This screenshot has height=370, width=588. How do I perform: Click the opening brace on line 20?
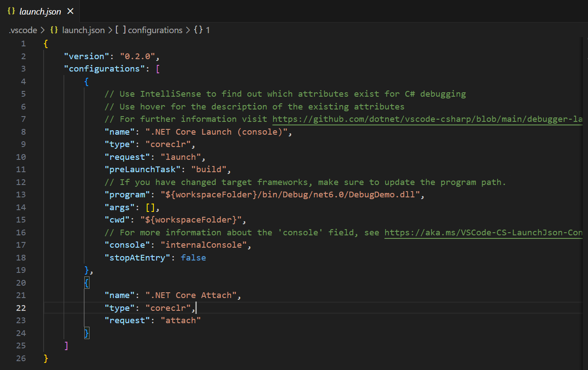(x=87, y=283)
